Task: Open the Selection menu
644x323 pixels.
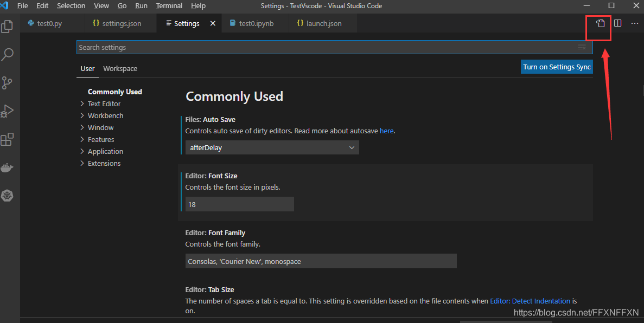Action: click(x=71, y=6)
